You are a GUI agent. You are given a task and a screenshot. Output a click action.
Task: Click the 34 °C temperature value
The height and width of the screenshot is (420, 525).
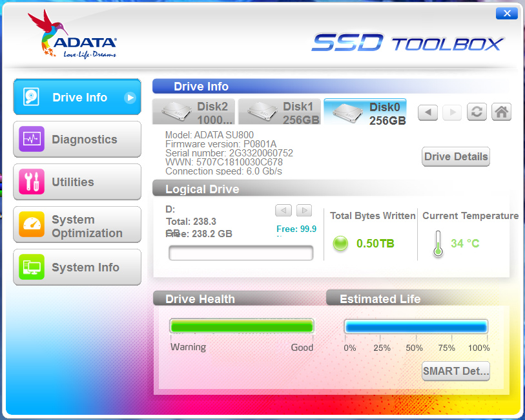465,244
